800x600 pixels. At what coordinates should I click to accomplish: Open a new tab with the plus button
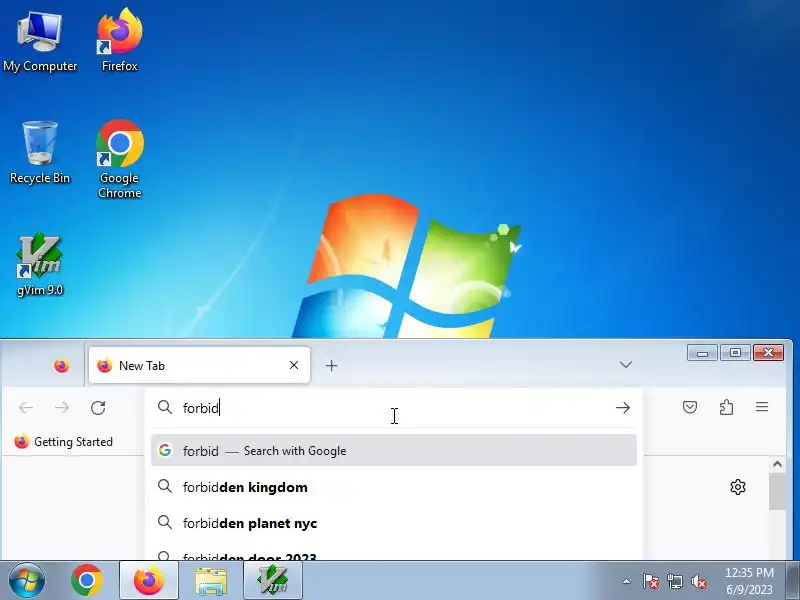pos(332,365)
